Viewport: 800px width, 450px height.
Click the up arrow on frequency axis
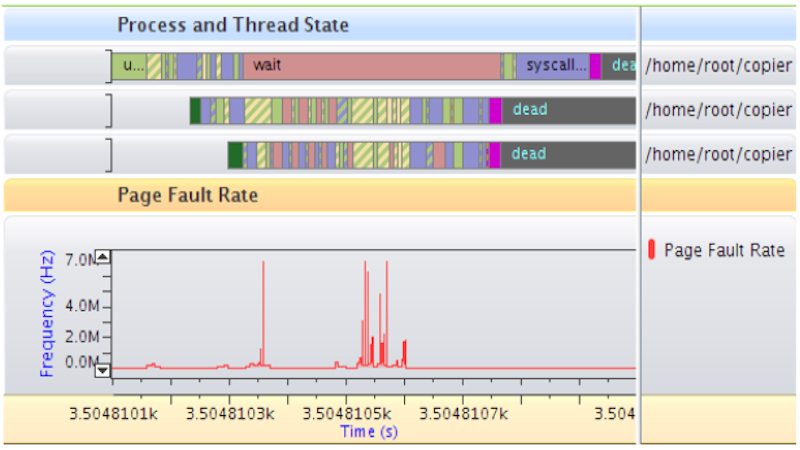coord(103,257)
